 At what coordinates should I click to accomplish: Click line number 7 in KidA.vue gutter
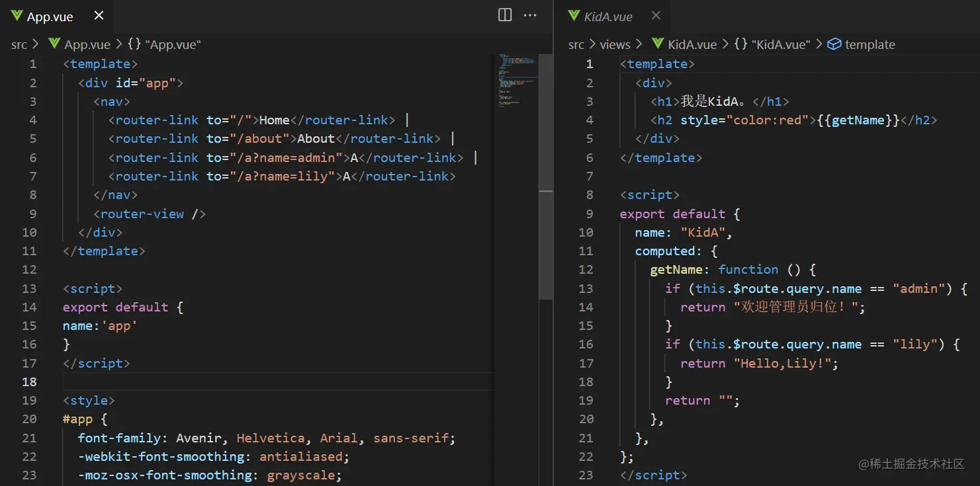[x=590, y=177]
